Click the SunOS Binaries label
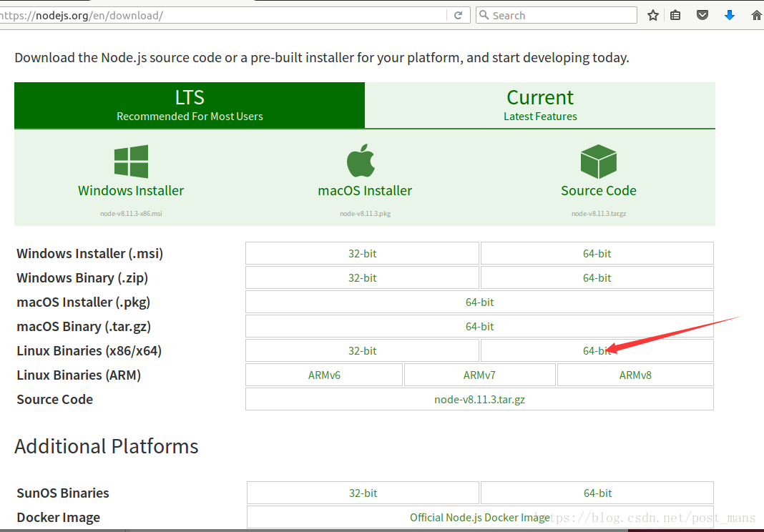The image size is (764, 532). click(63, 493)
